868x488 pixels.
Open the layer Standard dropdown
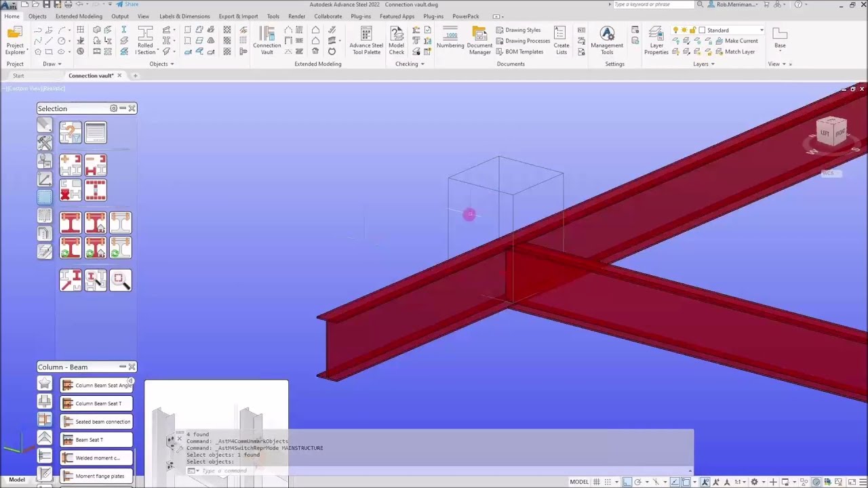762,30
